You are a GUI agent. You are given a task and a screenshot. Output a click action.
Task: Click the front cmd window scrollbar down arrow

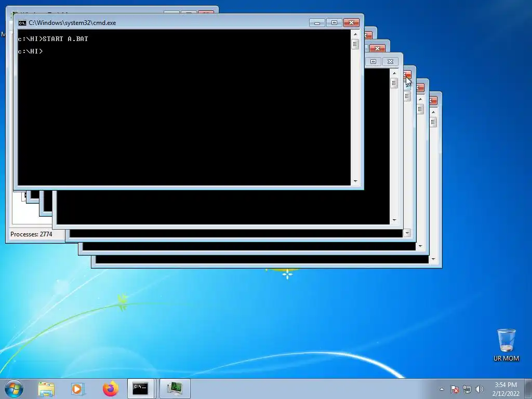355,181
